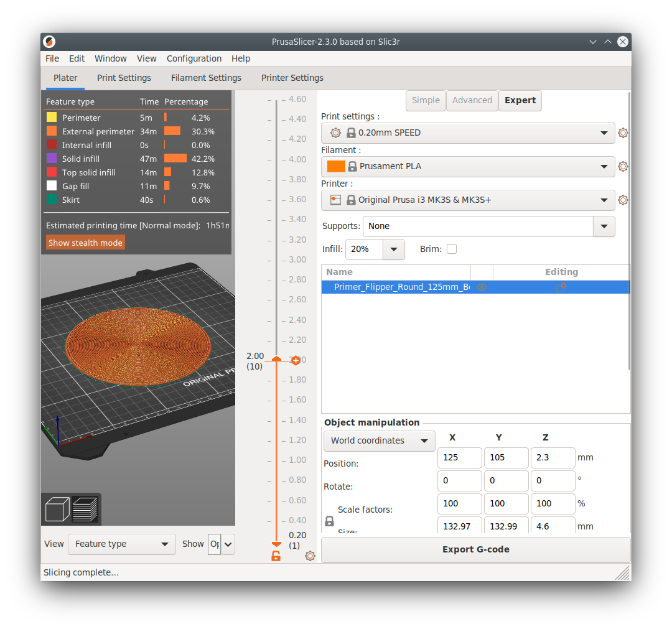The width and height of the screenshot is (672, 629).
Task: Click upper layer slider thumb at 2.00
Action: coord(276,359)
